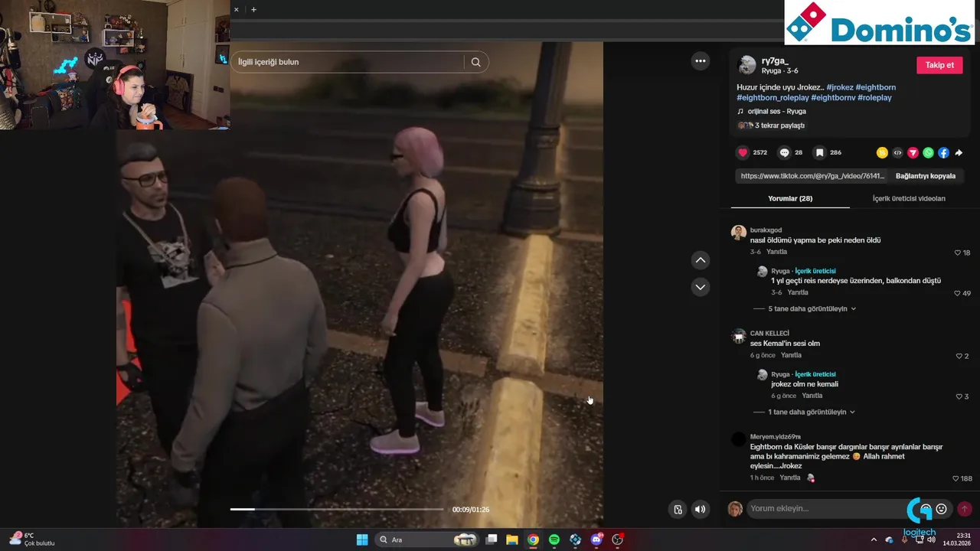Post the comment with red arrow button
Image resolution: width=980 pixels, height=551 pixels.
click(x=965, y=509)
